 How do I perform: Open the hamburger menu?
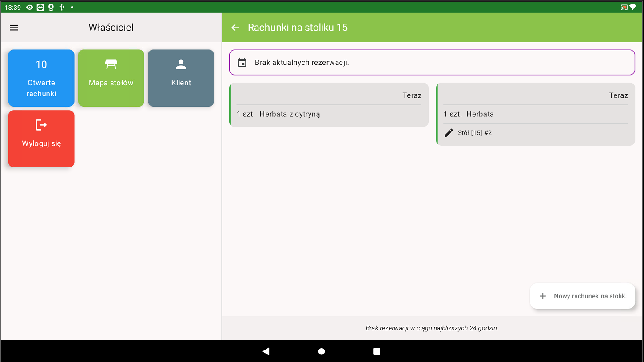pos(14,28)
